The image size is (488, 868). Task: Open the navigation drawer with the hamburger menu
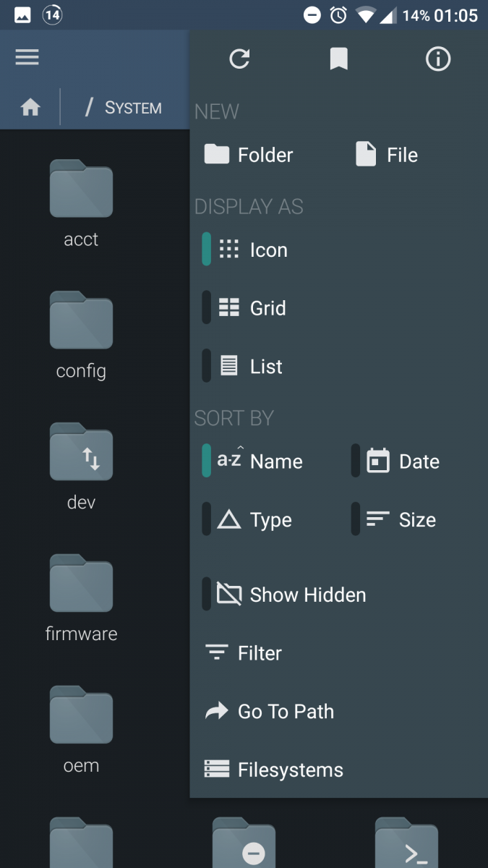[27, 56]
